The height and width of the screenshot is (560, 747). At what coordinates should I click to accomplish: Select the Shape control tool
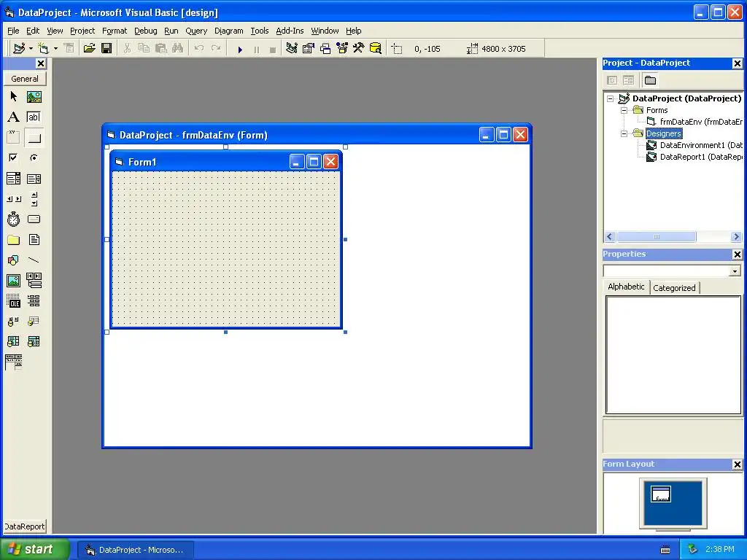click(x=13, y=260)
